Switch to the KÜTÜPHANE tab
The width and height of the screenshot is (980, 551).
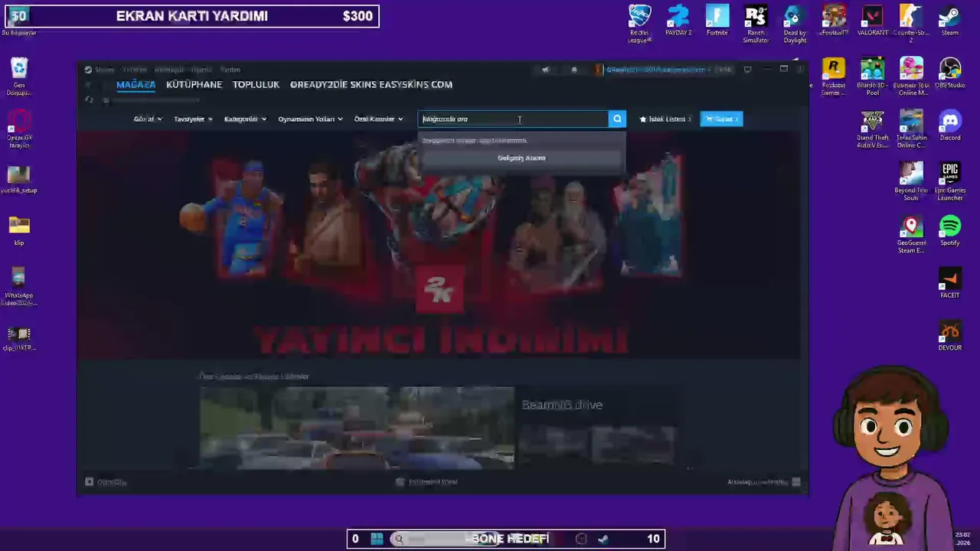coord(194,84)
